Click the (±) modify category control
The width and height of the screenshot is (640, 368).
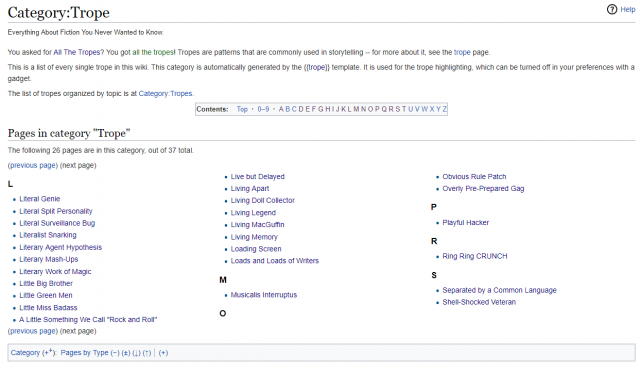pyautogui.click(x=126, y=353)
